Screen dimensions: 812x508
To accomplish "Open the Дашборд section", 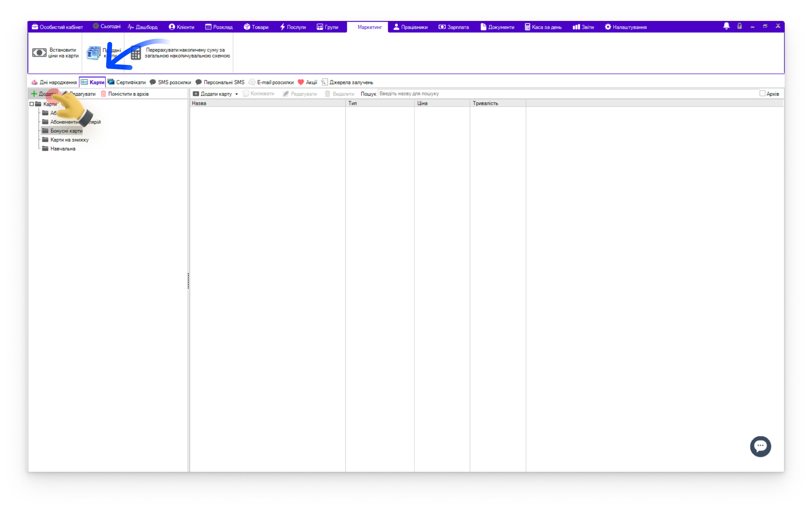I will point(142,27).
